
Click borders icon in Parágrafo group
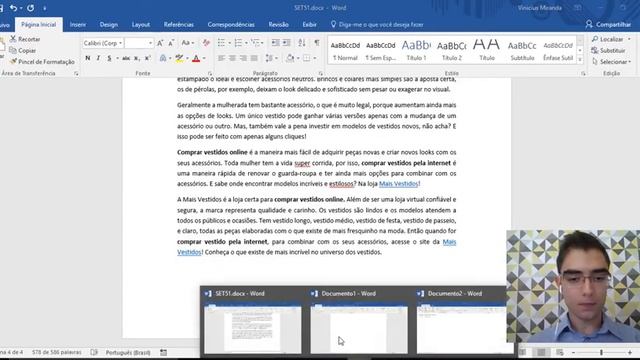click(307, 58)
